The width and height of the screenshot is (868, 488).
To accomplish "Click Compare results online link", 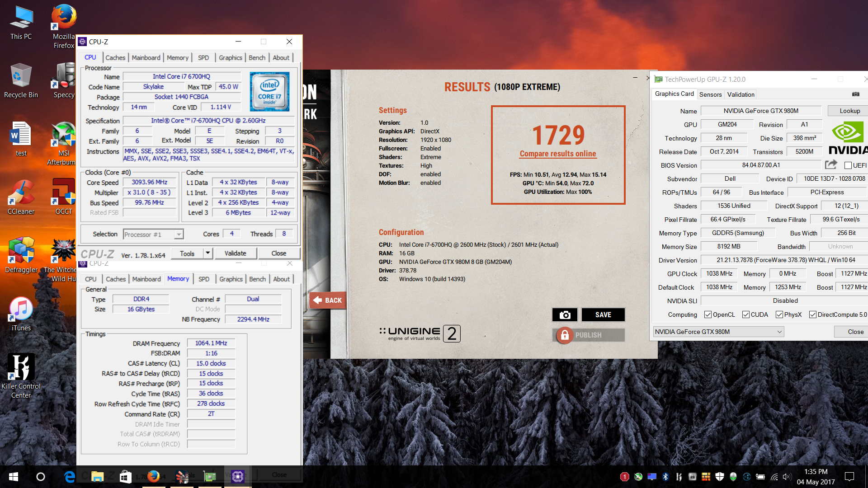I will coord(558,154).
